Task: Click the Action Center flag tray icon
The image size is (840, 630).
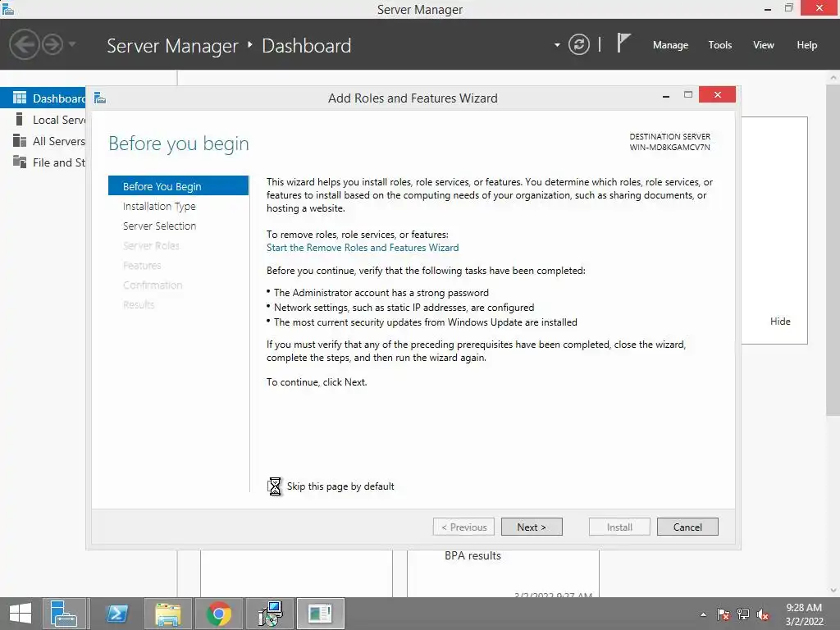Action: point(723,614)
